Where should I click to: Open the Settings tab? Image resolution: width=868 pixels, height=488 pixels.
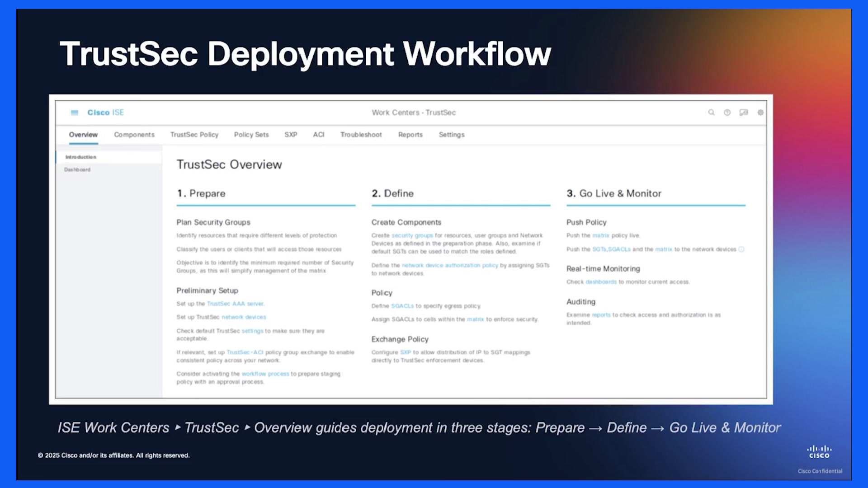(x=452, y=135)
